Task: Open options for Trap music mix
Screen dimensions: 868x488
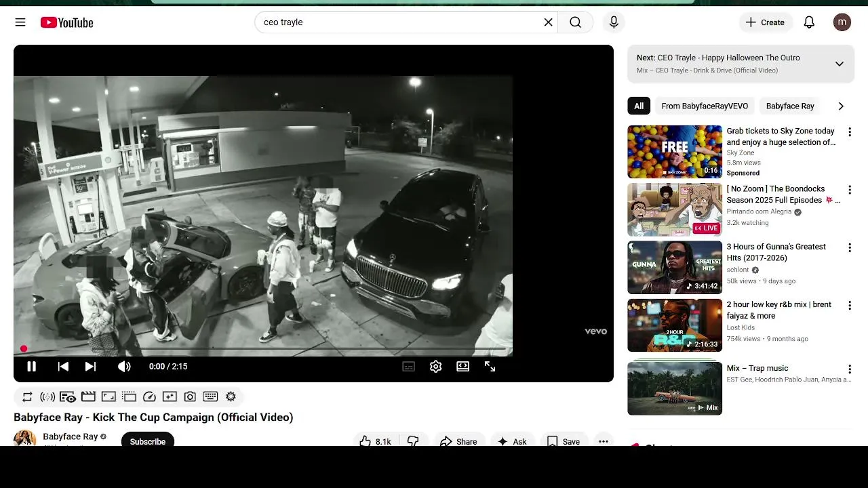Action: [849, 369]
